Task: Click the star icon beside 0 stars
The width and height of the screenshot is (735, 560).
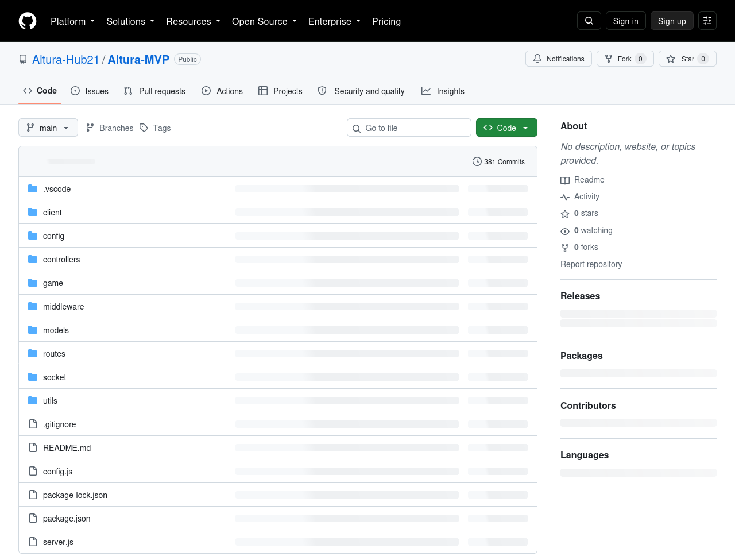Action: [x=565, y=214]
